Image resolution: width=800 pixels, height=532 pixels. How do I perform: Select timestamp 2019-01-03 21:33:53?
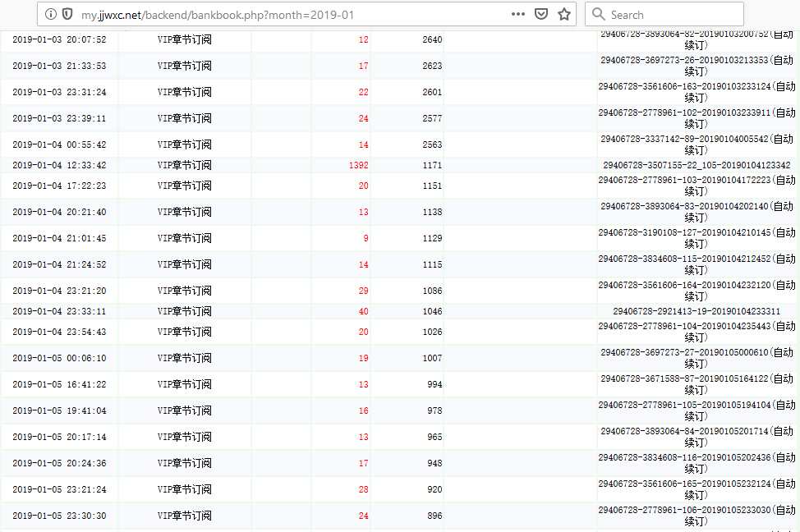click(59, 66)
